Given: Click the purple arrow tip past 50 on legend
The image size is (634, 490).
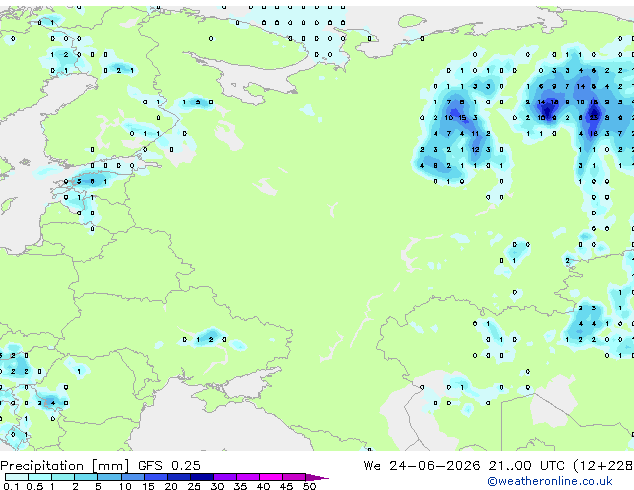Looking at the screenshot, I should tap(317, 477).
